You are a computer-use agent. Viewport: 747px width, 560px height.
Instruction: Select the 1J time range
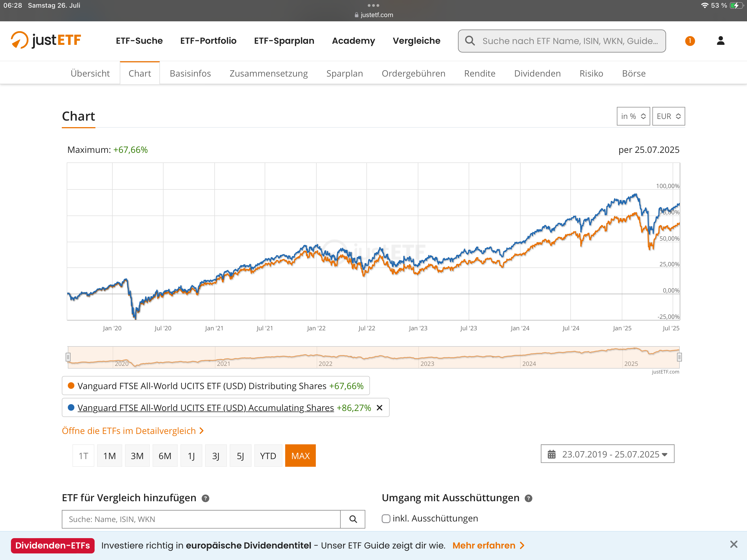tap(191, 456)
